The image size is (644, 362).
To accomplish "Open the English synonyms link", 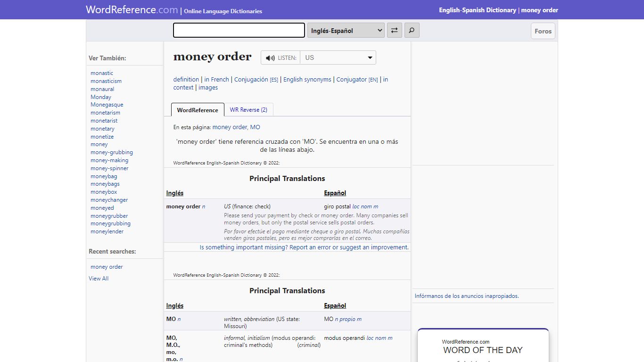I will pos(307,80).
